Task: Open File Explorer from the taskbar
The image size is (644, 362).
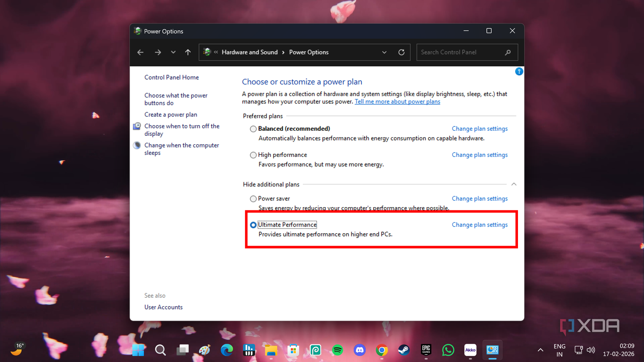Action: 271,350
